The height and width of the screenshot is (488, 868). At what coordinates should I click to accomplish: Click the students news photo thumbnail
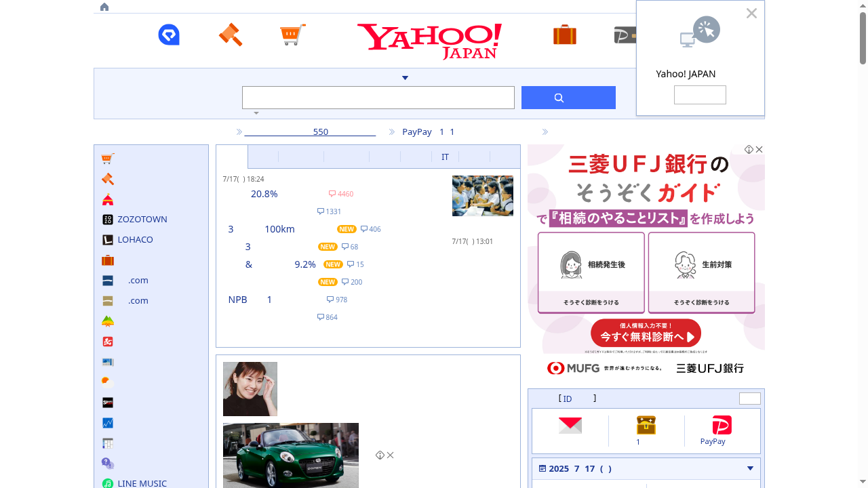click(483, 196)
